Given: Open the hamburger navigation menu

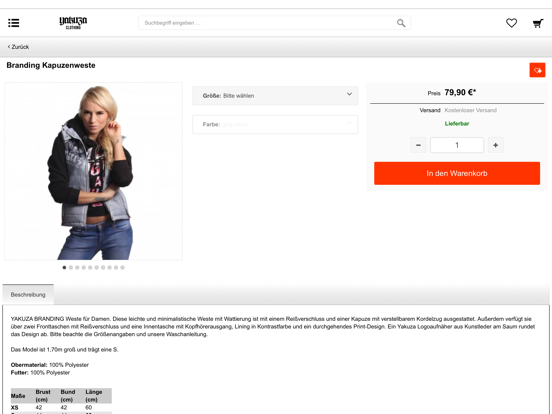Looking at the screenshot, I should point(14,23).
